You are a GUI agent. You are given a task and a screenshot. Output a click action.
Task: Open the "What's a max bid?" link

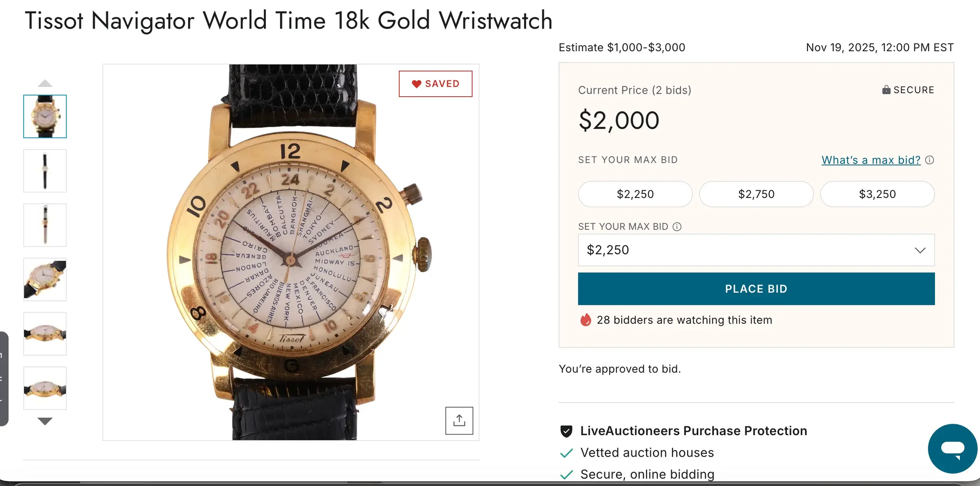(871, 160)
